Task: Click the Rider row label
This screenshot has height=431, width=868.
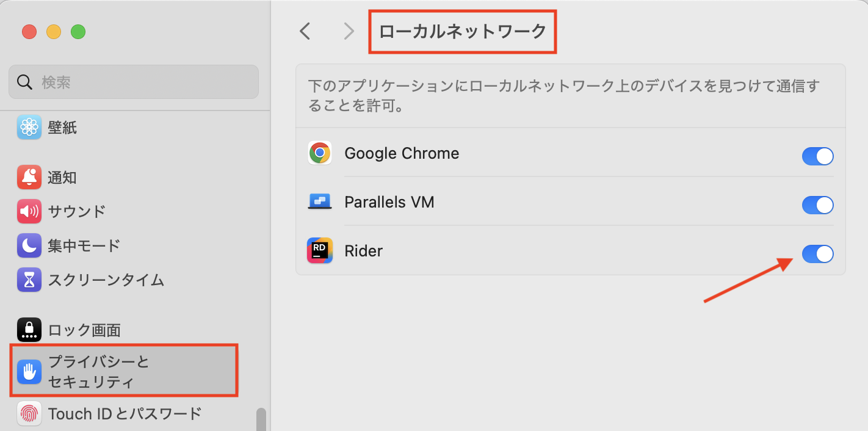Action: click(x=364, y=251)
